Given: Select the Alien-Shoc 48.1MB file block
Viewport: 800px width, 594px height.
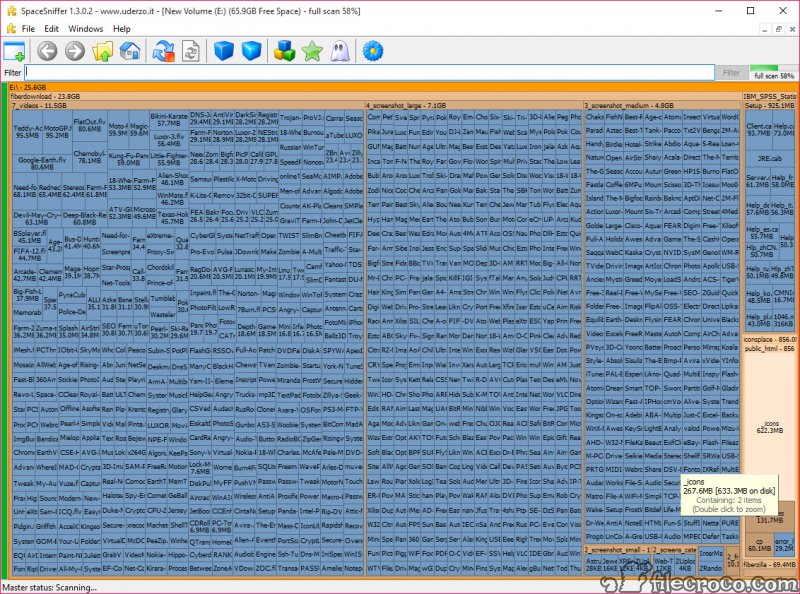Looking at the screenshot, I should 172,179.
